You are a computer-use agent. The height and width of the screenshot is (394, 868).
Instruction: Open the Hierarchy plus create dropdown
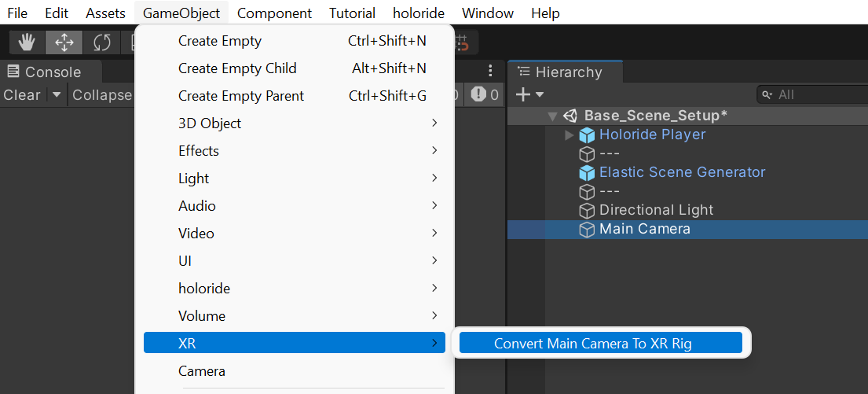[x=529, y=95]
